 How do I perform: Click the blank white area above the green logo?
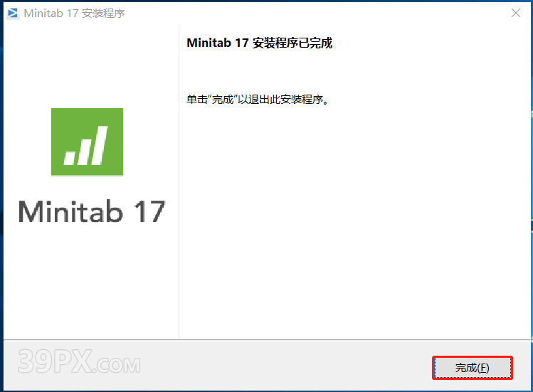click(x=91, y=65)
